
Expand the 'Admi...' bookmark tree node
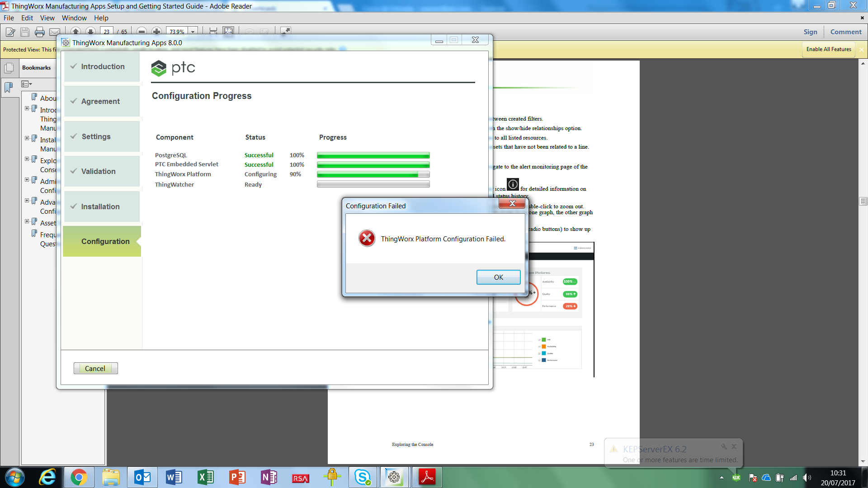click(27, 180)
